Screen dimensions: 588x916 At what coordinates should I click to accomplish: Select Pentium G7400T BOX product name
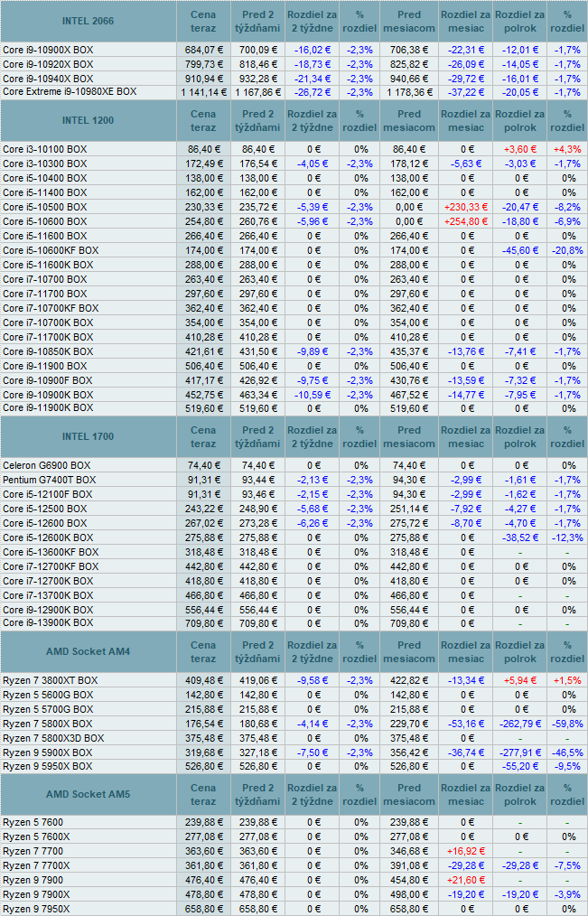50,480
